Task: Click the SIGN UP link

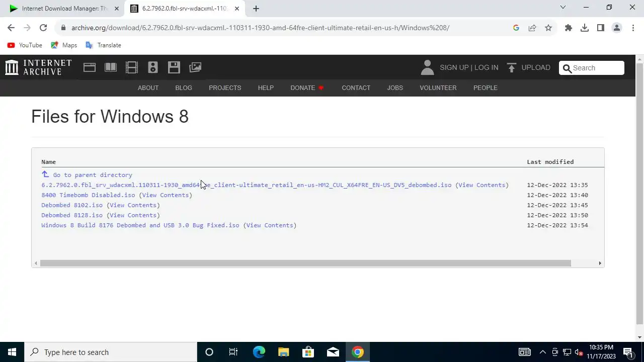Action: coord(454,67)
